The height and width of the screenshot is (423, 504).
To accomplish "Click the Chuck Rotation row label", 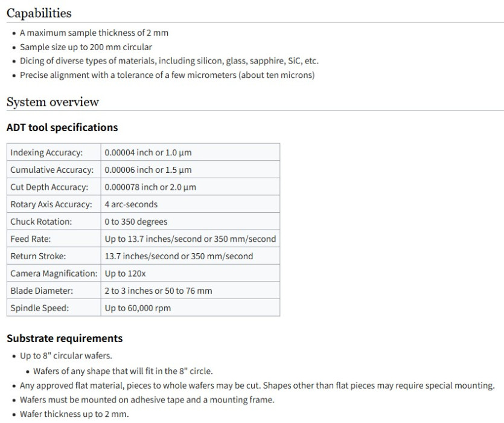I will point(41,222).
